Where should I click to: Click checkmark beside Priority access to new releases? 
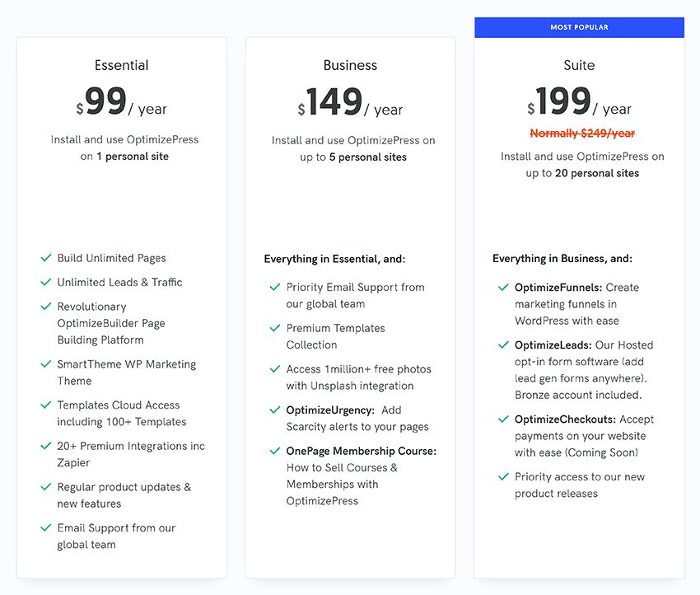pyautogui.click(x=503, y=476)
